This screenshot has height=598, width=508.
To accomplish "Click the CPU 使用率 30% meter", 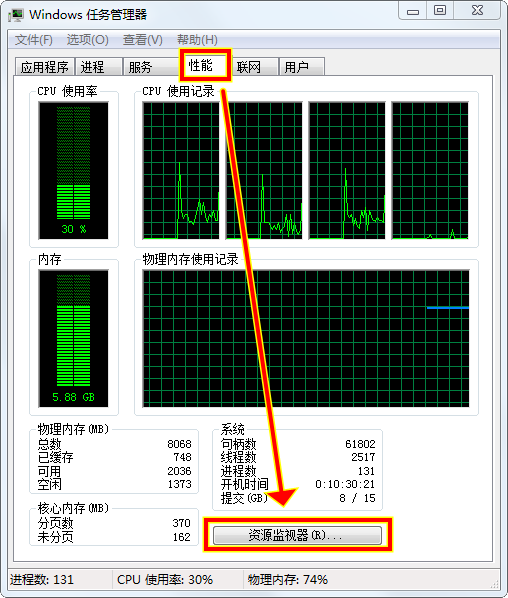I will [74, 170].
